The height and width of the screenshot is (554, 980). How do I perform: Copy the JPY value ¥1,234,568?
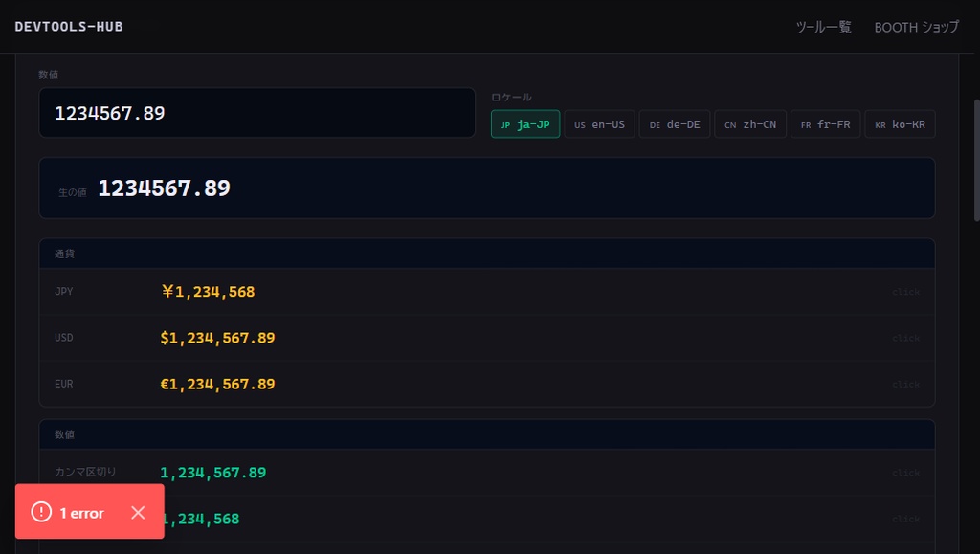[x=208, y=292]
